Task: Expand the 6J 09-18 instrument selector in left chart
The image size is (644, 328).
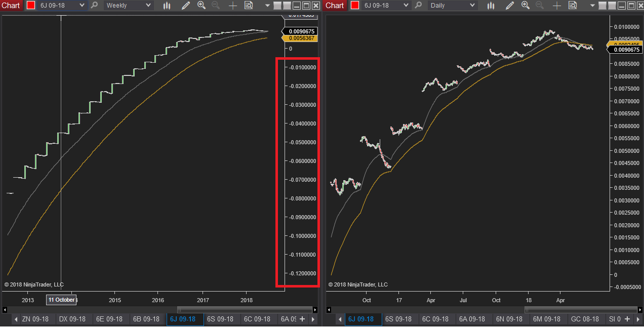Action: pos(62,6)
